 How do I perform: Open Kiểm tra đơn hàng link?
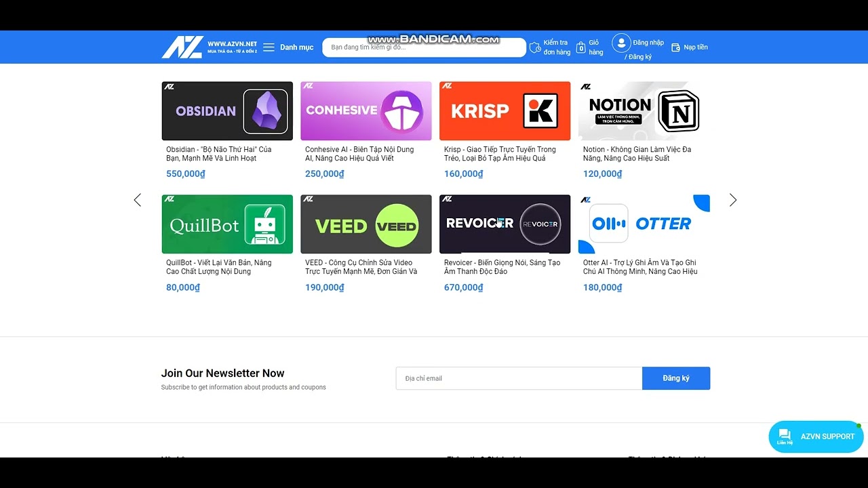point(557,47)
